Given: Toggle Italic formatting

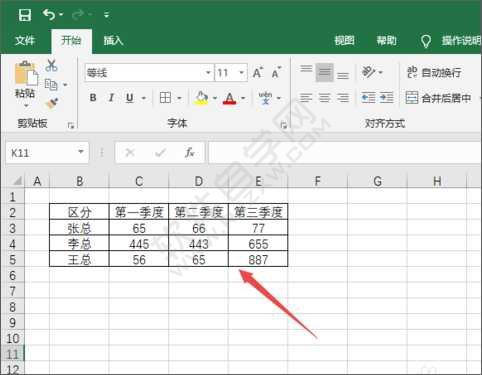Looking at the screenshot, I should click(x=111, y=98).
